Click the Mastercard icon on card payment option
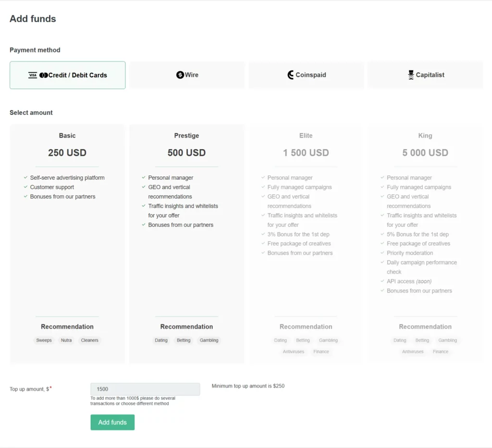The width and height of the screenshot is (492, 448). pyautogui.click(x=44, y=75)
